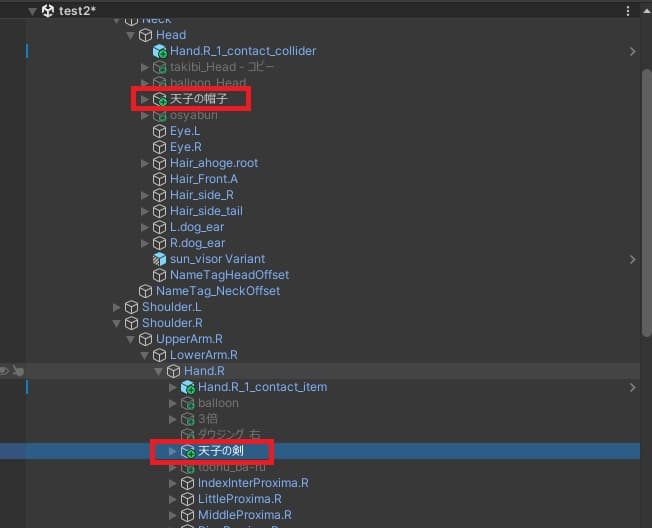Select the Eye.L object
The width and height of the screenshot is (652, 528).
(x=185, y=131)
